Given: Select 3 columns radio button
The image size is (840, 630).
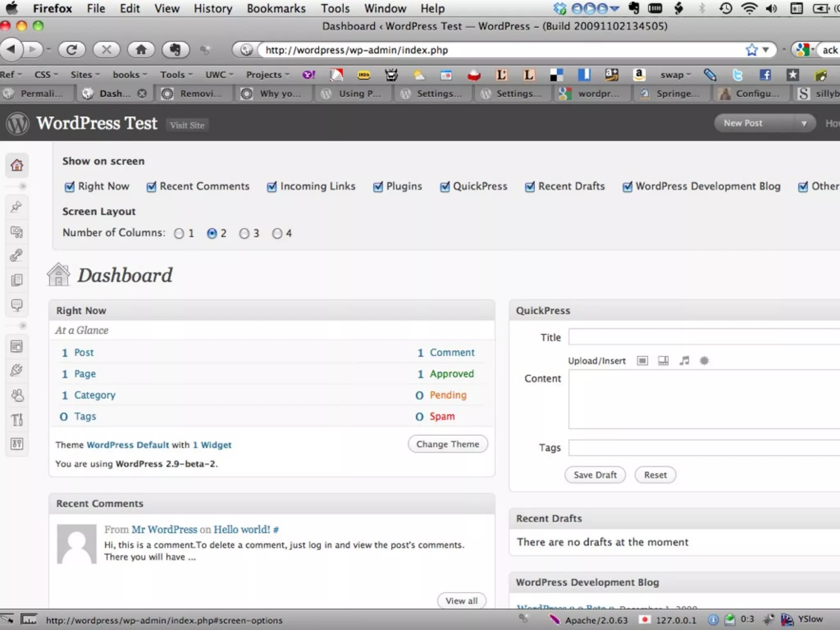Looking at the screenshot, I should [x=244, y=233].
